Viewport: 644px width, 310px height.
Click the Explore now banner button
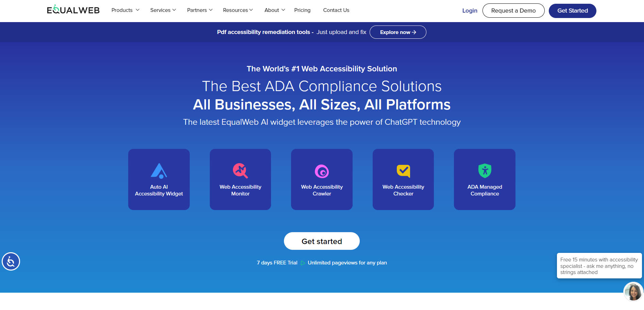click(398, 32)
